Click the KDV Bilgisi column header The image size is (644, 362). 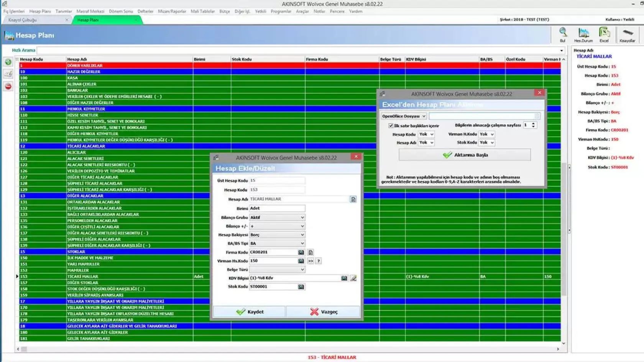(442, 59)
